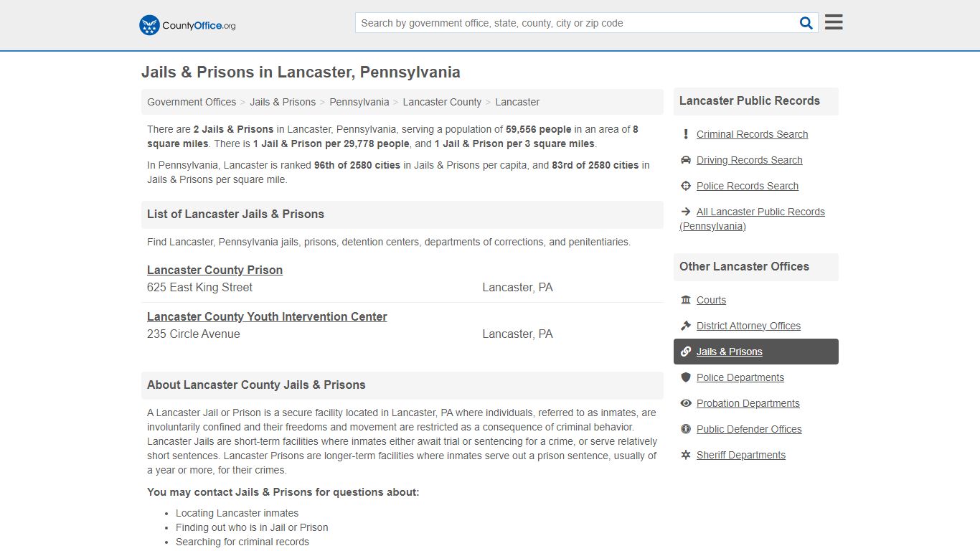Viewport: 980px width, 551px height.
Task: Open Lancaster County Prison listing
Action: (x=215, y=270)
